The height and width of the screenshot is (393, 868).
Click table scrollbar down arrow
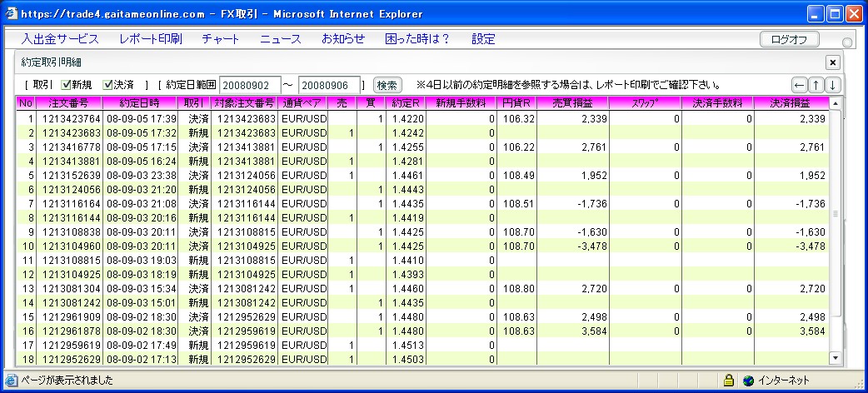(x=836, y=358)
